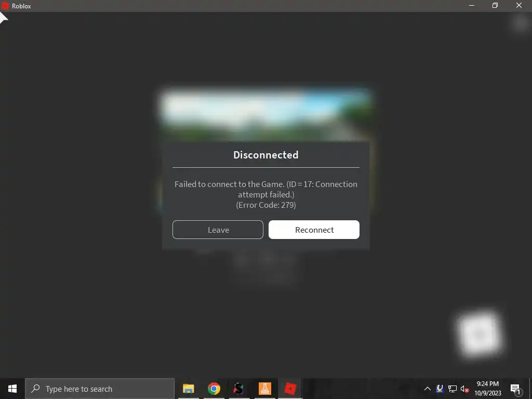
Task: Open the notification center icon
Action: point(515,389)
